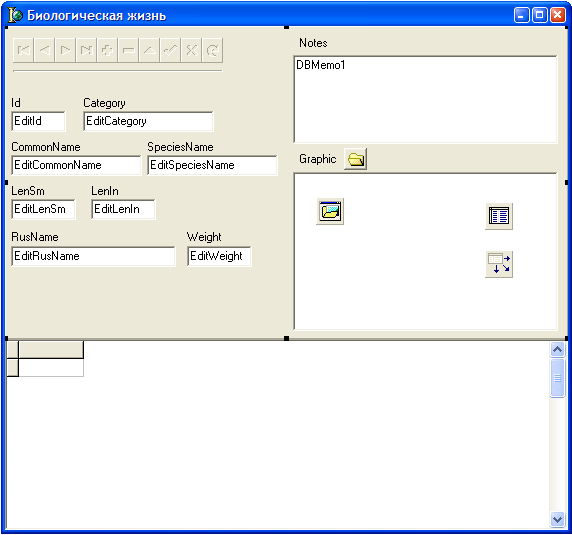This screenshot has height=535, width=572.
Task: Click into the EditCategory field
Action: (148, 121)
